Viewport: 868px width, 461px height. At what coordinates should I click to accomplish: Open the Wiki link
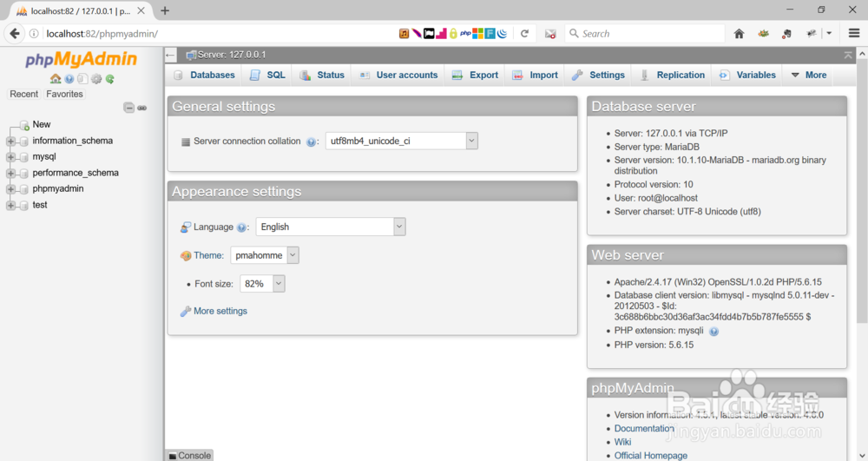tap(622, 442)
